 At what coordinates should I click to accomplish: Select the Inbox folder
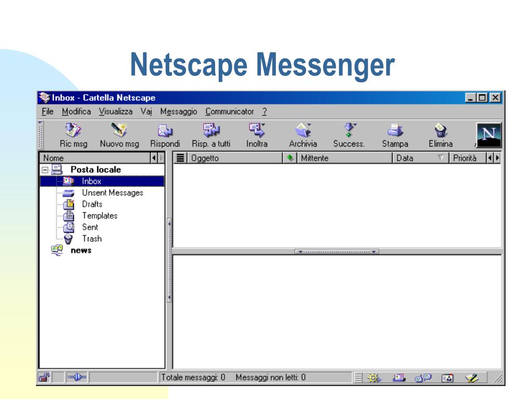(x=102, y=181)
